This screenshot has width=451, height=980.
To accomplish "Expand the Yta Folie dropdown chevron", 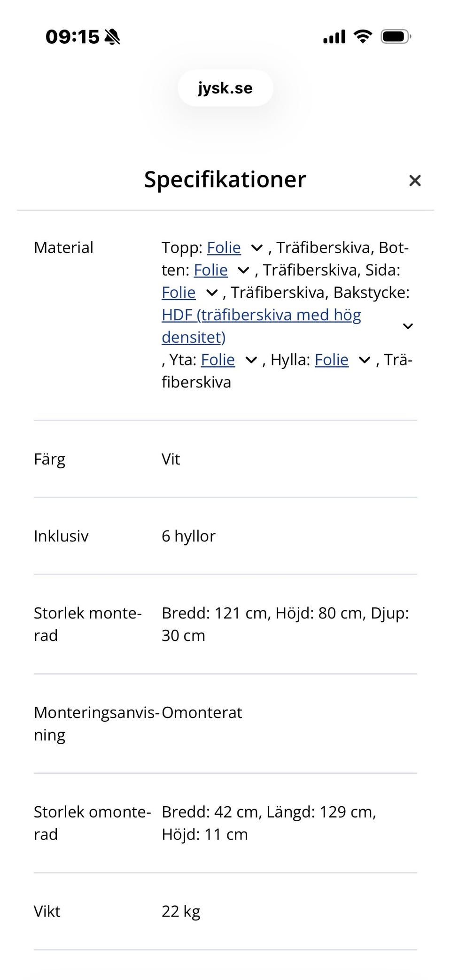I will 251,360.
